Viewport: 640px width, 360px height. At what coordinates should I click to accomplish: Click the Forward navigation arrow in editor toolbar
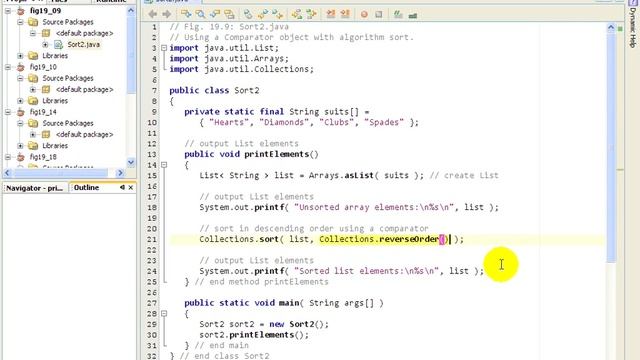(167, 15)
